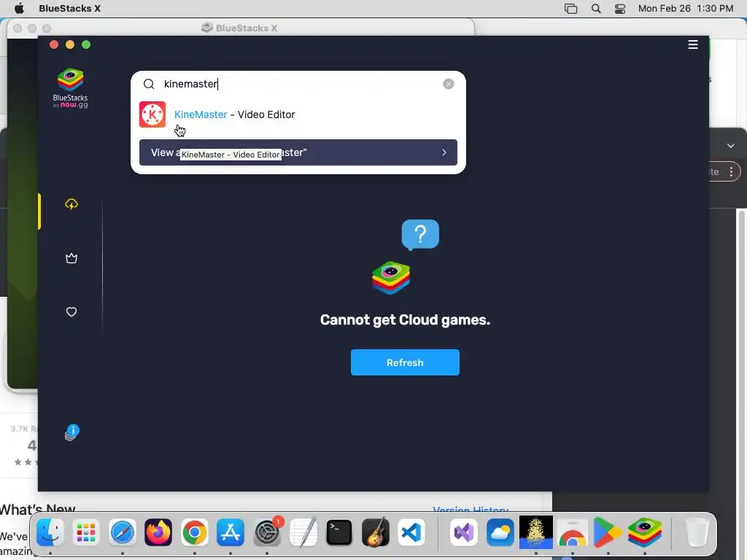Open System Settings from the dock
Screen dimensions: 747x560
pos(267,532)
